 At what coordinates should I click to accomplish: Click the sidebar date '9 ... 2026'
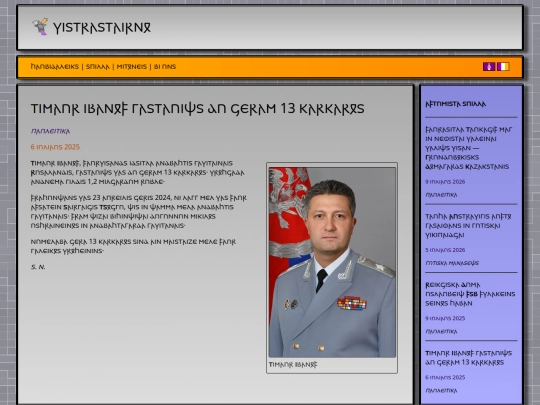(x=445, y=182)
